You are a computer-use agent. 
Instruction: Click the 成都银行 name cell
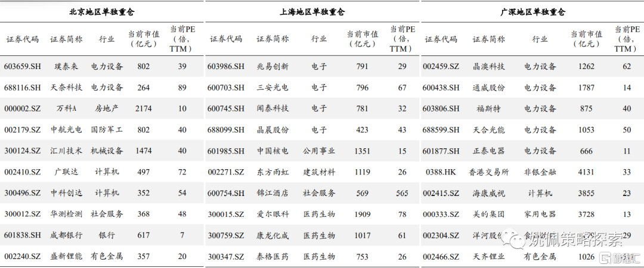[x=66, y=236]
